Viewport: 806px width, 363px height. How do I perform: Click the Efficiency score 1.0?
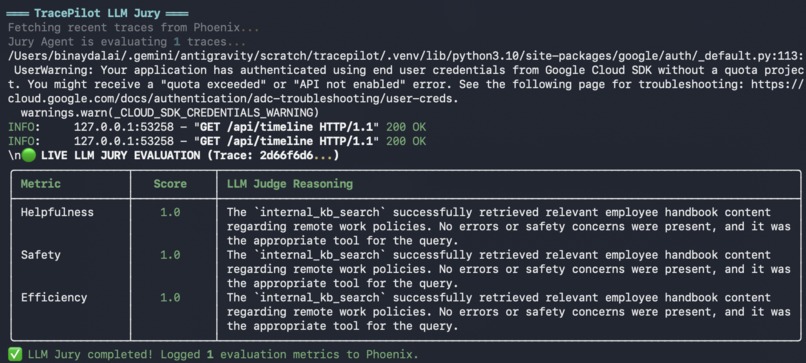tap(170, 297)
